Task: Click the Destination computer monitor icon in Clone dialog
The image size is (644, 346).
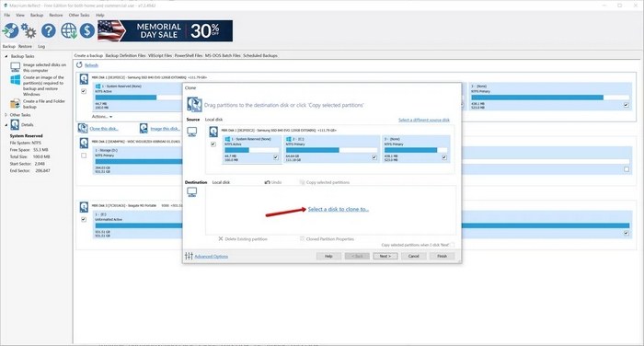Action: (x=191, y=192)
